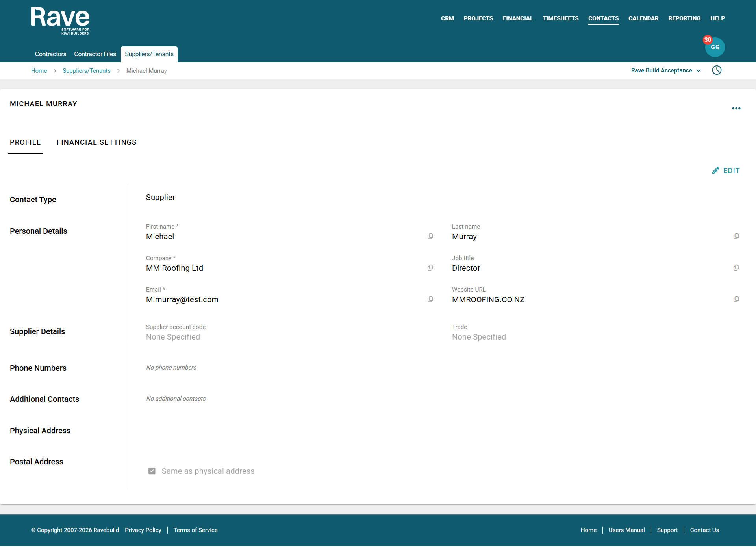Image resolution: width=756 pixels, height=547 pixels.
Task: Open the three-dot more options menu
Action: 736,109
